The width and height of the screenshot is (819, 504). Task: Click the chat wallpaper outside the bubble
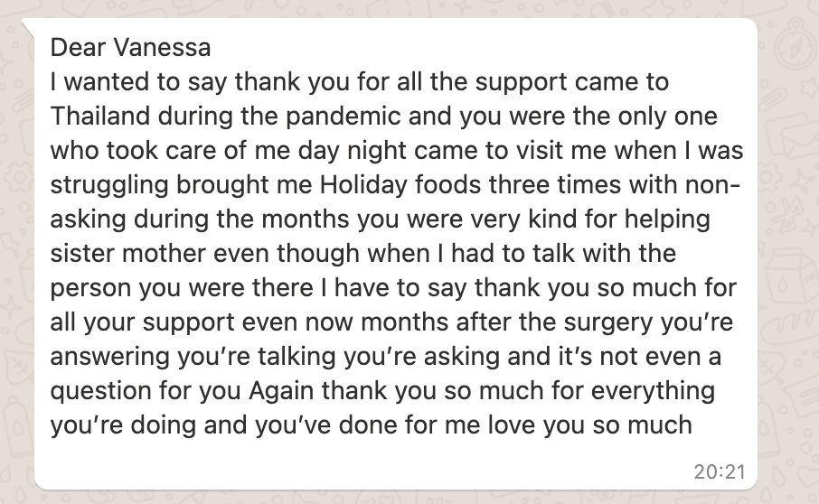(788, 261)
